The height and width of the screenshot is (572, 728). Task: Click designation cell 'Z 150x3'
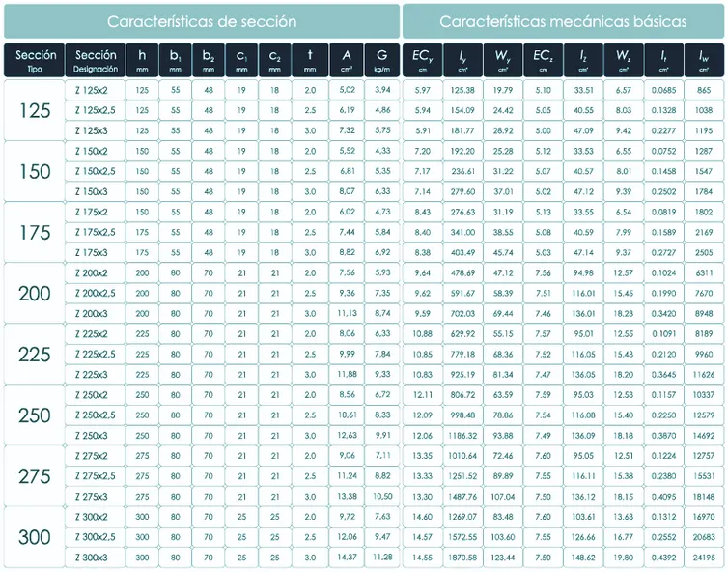[x=96, y=191]
